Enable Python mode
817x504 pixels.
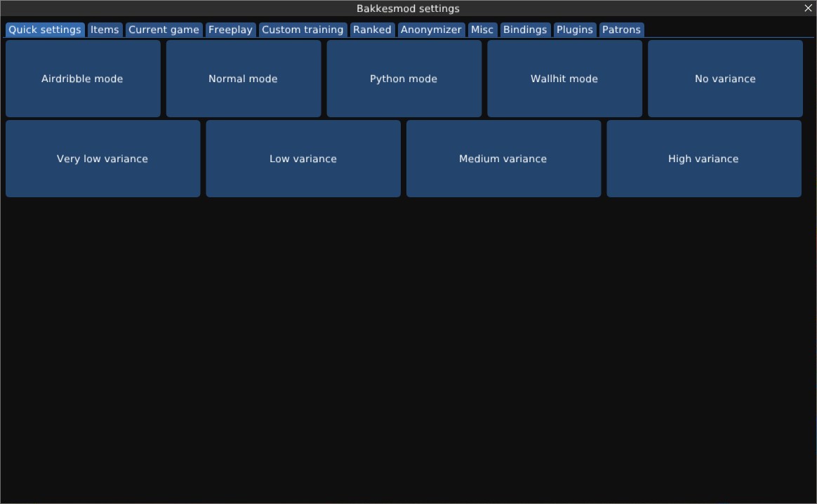click(x=404, y=79)
